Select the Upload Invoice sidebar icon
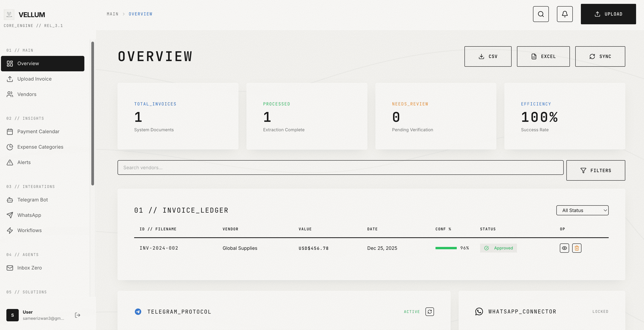The width and height of the screenshot is (644, 330). [x=10, y=79]
